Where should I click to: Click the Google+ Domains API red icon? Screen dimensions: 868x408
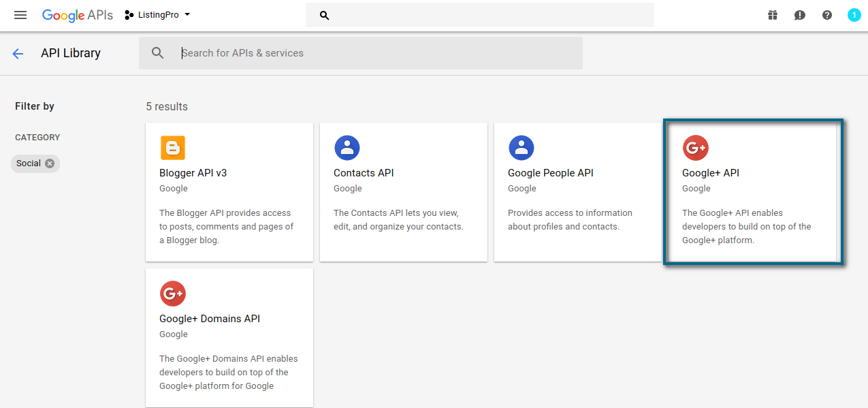[x=173, y=294]
